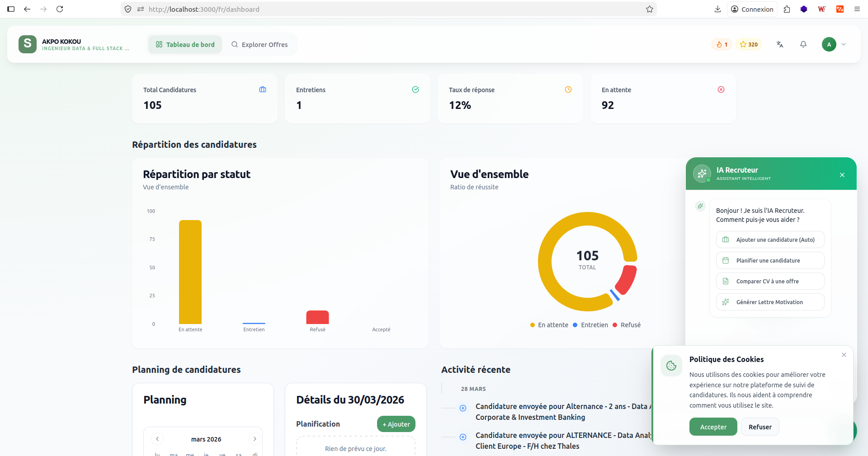Go to previous month in calendar

click(x=157, y=439)
